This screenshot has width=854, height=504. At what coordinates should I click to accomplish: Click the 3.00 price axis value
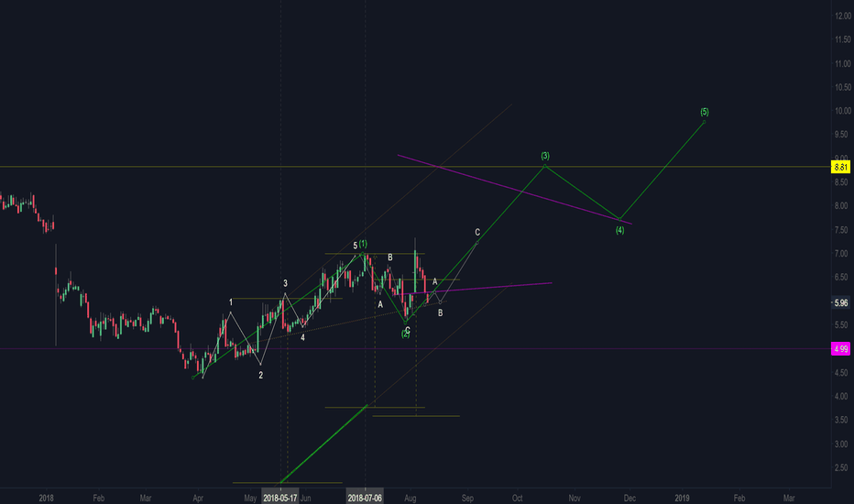click(x=843, y=444)
